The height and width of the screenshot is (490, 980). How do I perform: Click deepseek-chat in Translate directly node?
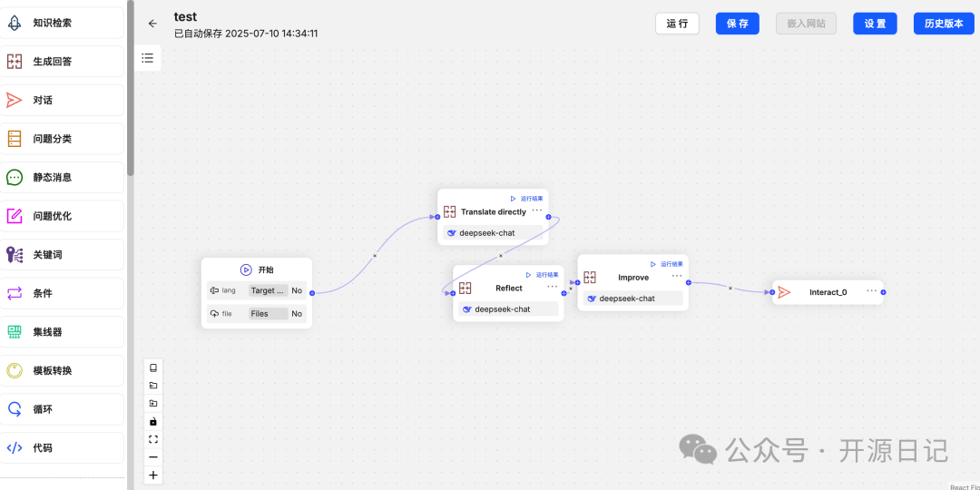493,233
